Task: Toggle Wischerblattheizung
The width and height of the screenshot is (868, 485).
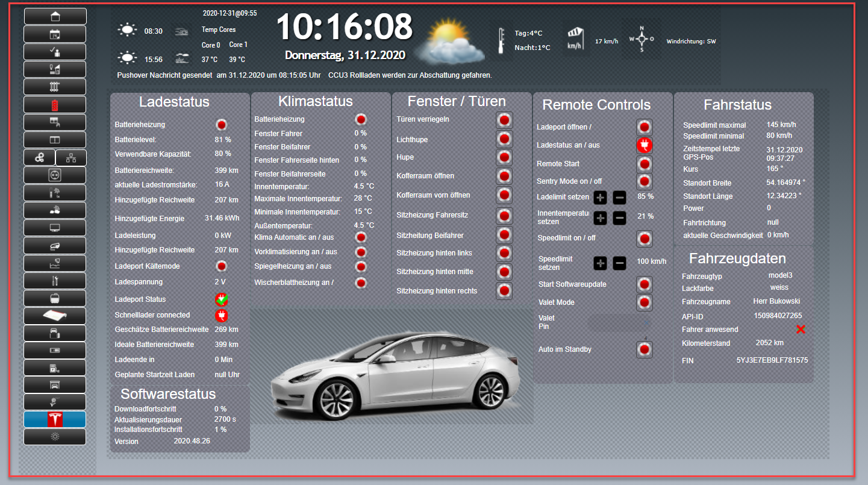Action: (x=361, y=283)
